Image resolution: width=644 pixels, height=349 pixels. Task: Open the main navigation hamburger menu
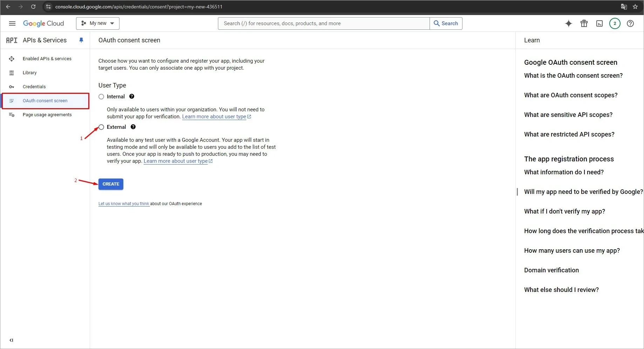(12, 23)
